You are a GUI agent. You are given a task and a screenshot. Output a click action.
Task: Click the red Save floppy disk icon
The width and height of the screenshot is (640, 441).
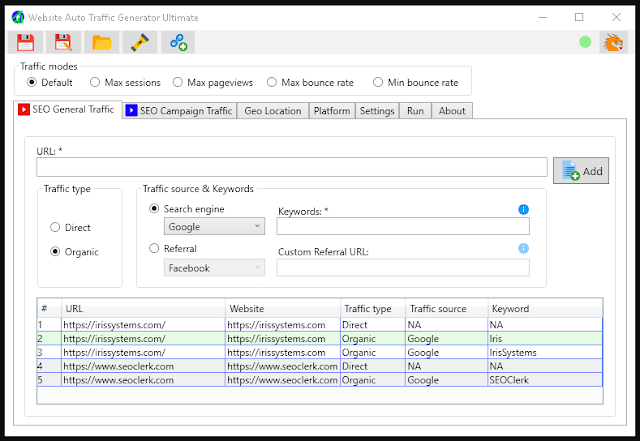tap(25, 42)
